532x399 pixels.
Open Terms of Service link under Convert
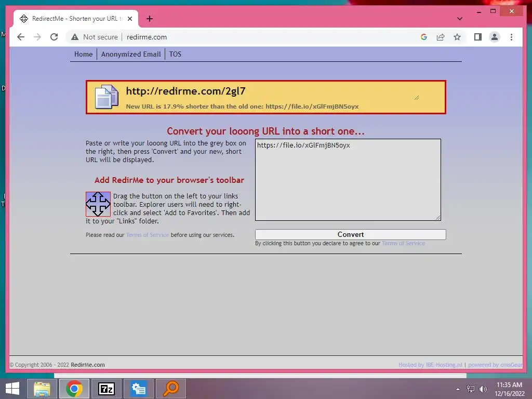pyautogui.click(x=403, y=243)
